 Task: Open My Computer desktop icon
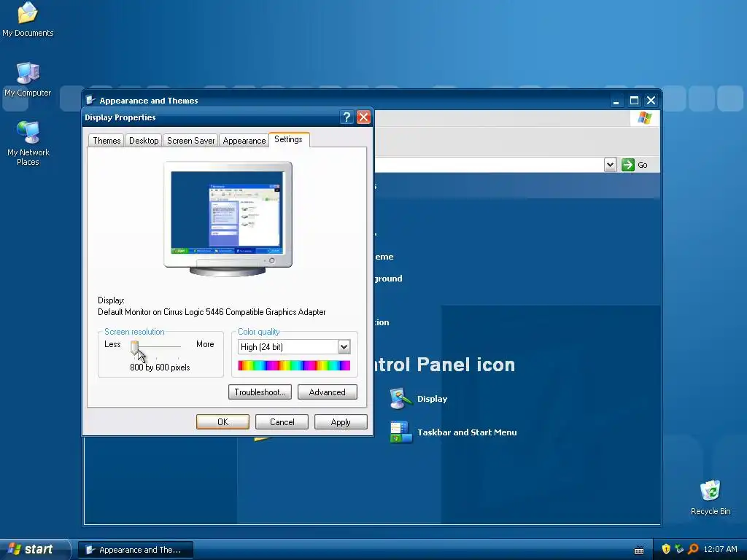(x=28, y=79)
